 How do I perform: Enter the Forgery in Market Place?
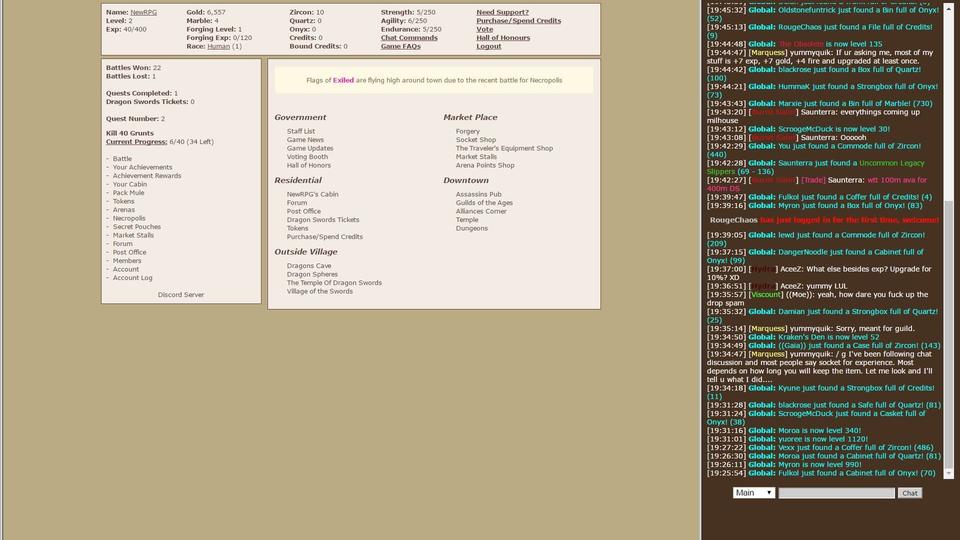click(467, 131)
